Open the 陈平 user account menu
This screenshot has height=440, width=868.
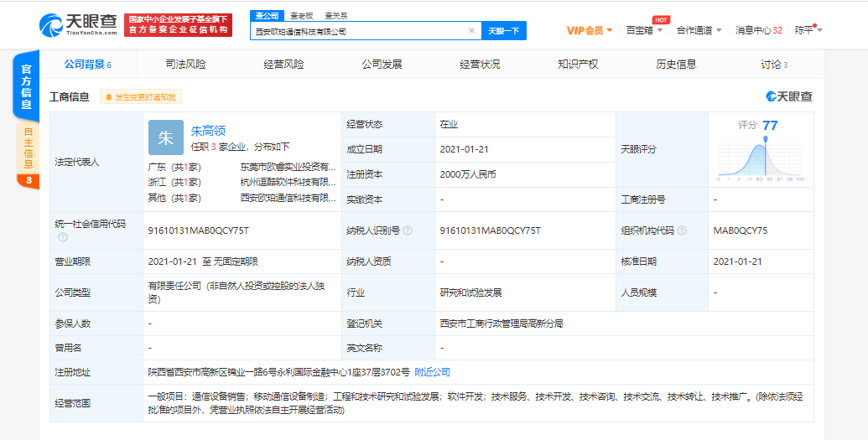[x=808, y=30]
